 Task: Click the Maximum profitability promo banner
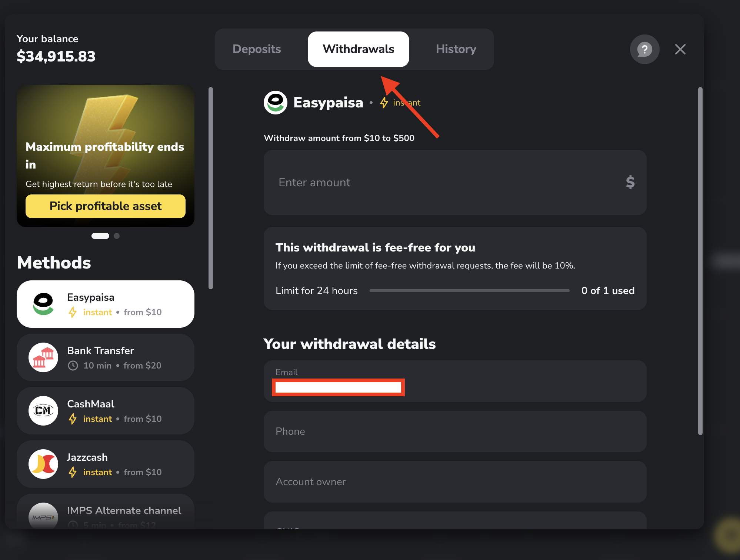point(106,156)
